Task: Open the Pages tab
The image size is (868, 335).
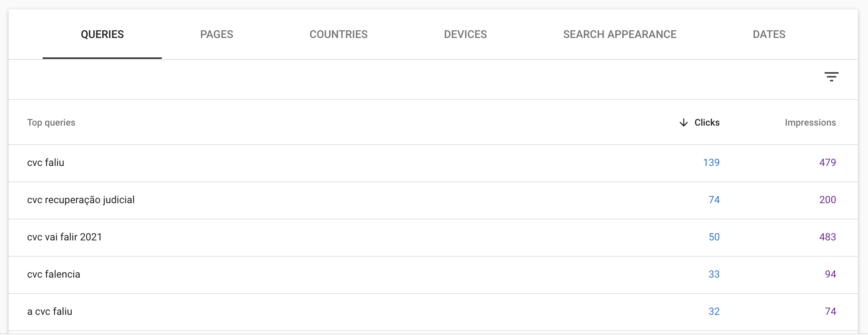Action: [216, 35]
